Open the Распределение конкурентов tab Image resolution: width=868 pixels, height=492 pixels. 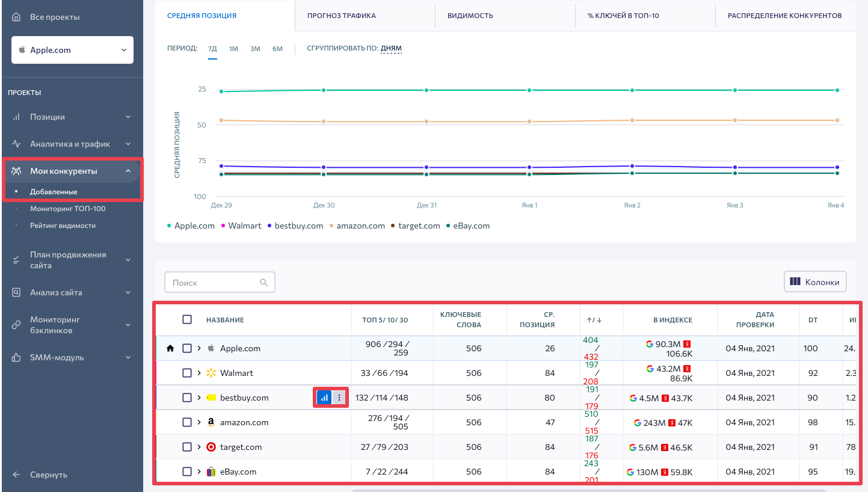784,16
